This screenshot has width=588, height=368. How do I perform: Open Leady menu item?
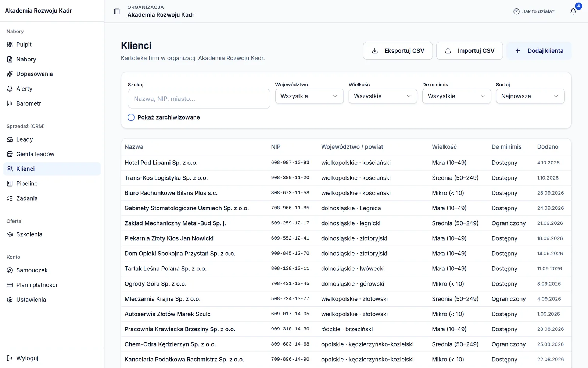tap(52, 139)
